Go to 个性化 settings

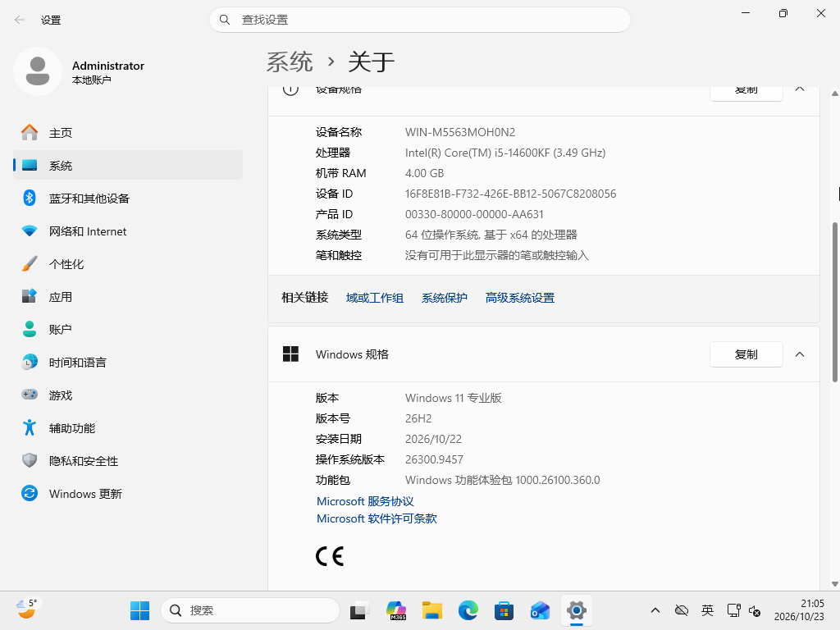click(x=127, y=264)
